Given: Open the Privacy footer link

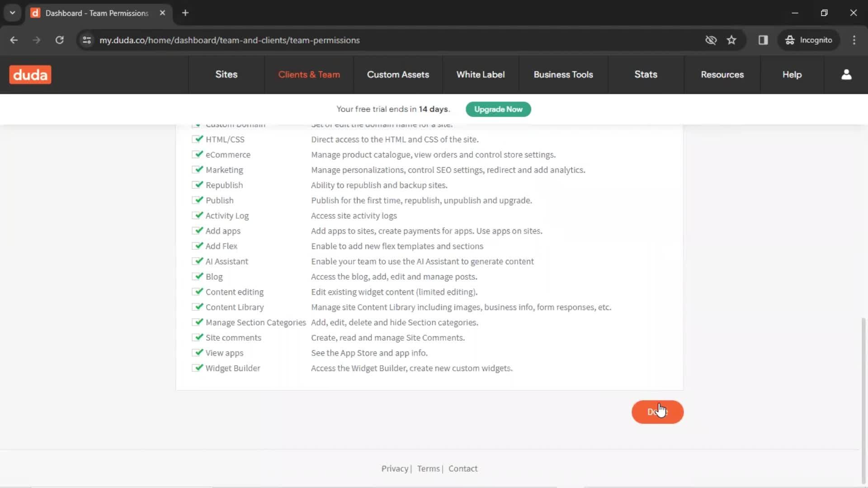Looking at the screenshot, I should 395,469.
